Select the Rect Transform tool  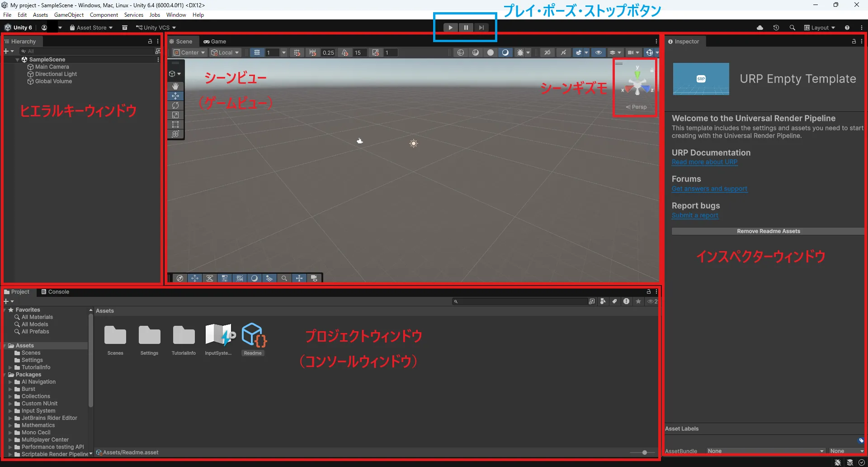[175, 124]
